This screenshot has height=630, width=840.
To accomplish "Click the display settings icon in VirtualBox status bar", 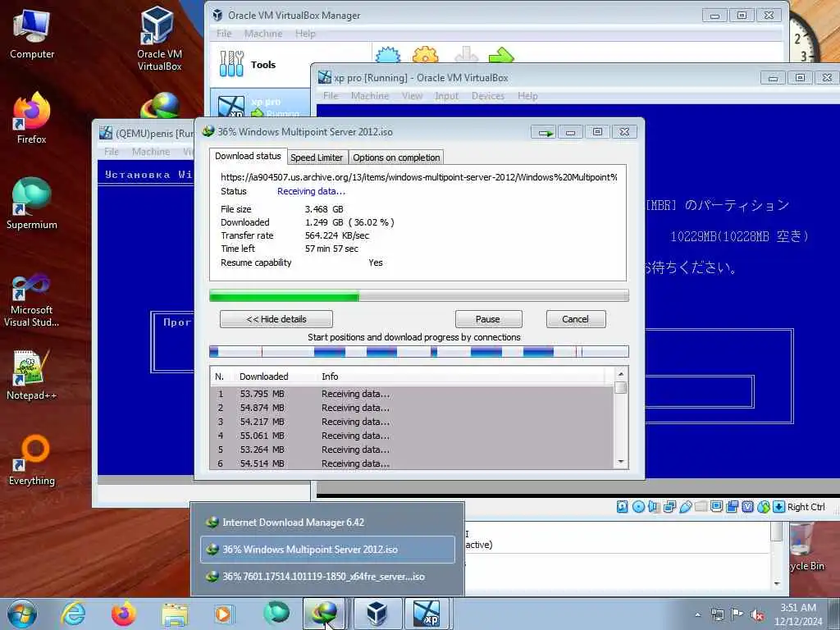I will (x=717, y=507).
